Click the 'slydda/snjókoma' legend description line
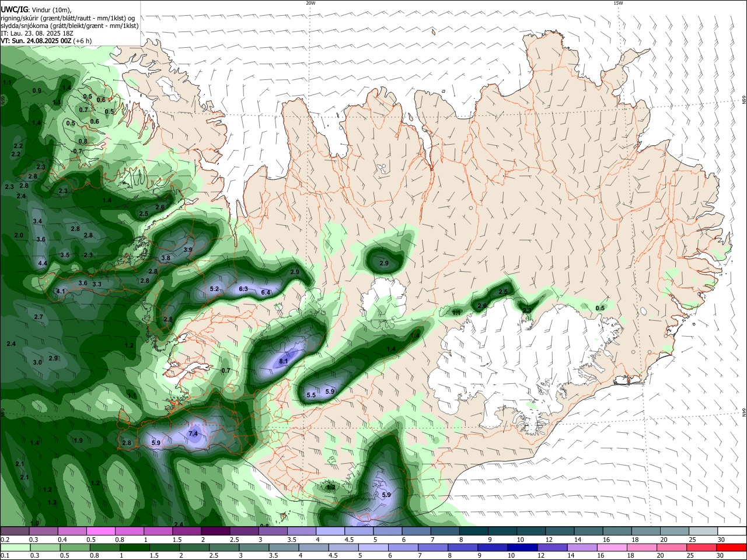This screenshot has height=560, width=747. pyautogui.click(x=69, y=26)
